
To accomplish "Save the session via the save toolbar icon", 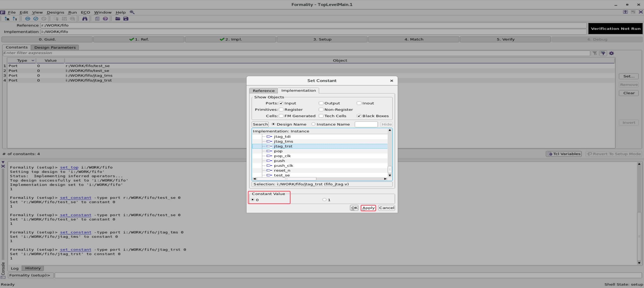I will click(126, 19).
